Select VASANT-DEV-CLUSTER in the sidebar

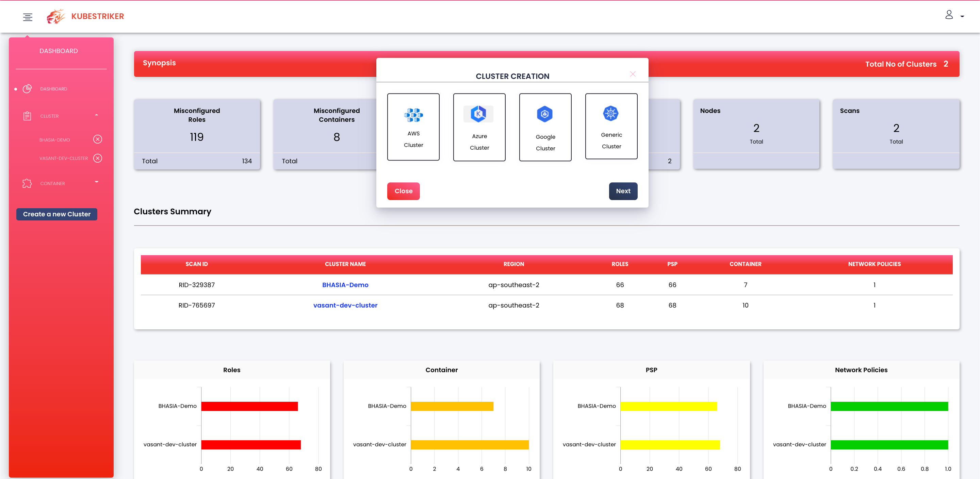click(x=64, y=158)
